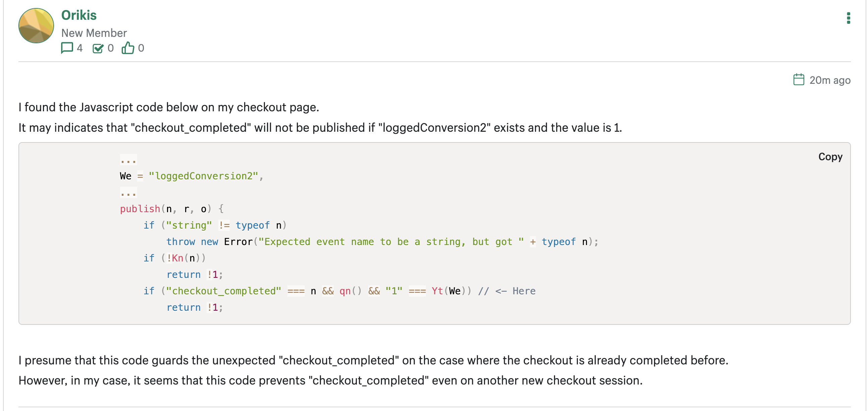Click the sentence starting "However, in my case"
The height and width of the screenshot is (411, 868).
(330, 380)
